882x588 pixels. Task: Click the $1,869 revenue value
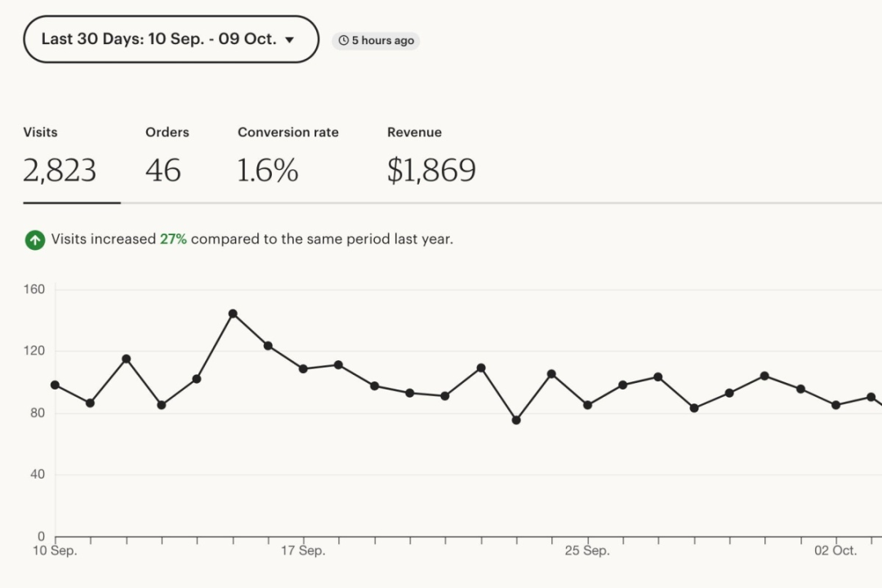(431, 170)
